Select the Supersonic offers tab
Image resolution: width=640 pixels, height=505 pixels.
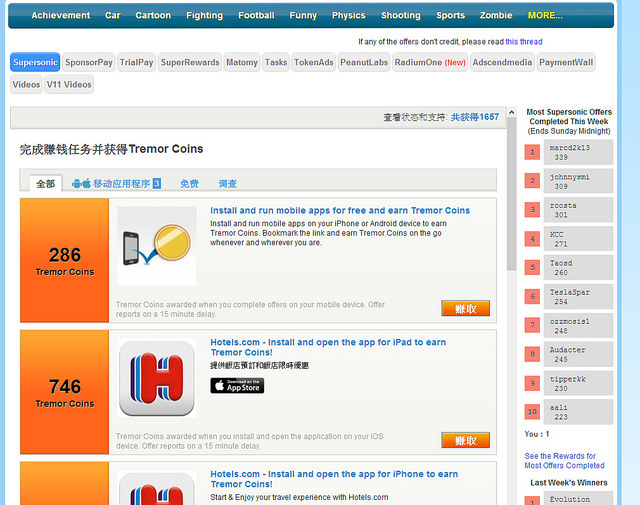[x=35, y=62]
